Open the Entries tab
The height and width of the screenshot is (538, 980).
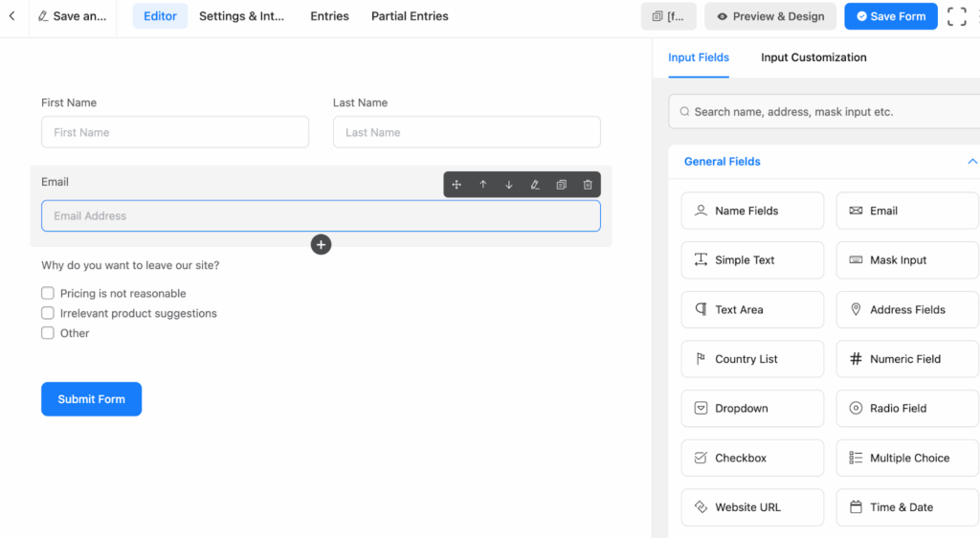tap(329, 16)
